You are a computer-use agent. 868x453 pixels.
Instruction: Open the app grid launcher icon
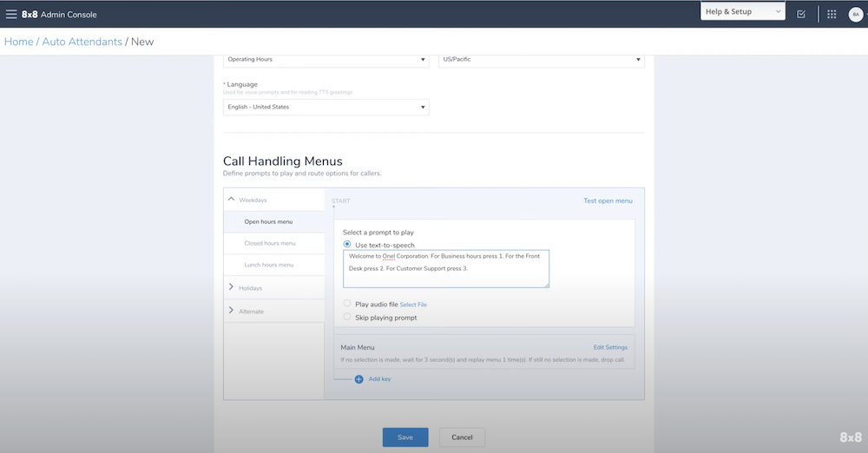832,15
